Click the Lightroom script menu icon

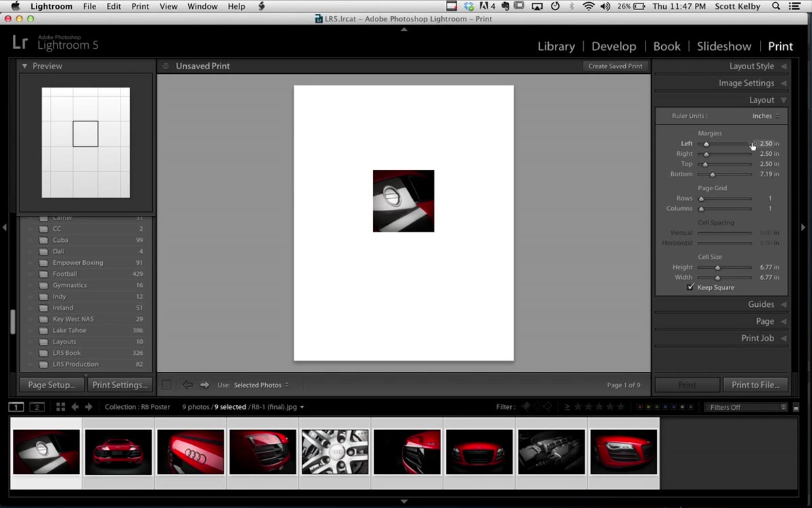pyautogui.click(x=262, y=6)
